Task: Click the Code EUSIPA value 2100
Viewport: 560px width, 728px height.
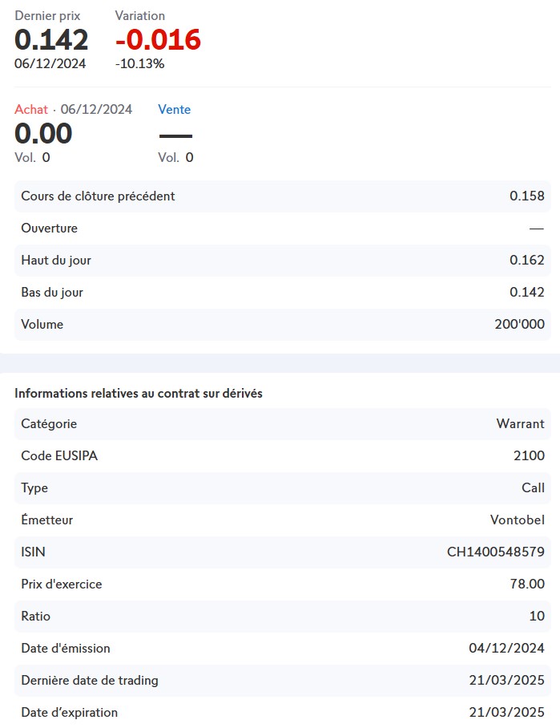Action: (529, 456)
